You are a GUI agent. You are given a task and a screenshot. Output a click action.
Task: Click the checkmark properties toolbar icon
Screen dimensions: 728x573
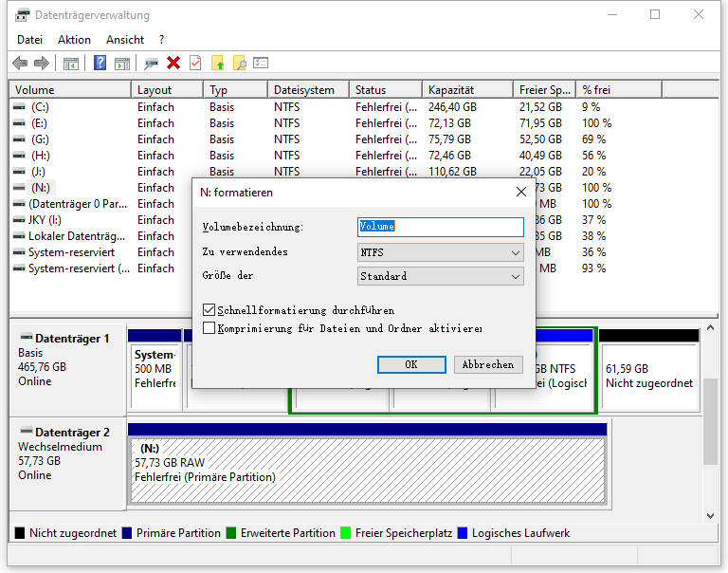tap(195, 63)
